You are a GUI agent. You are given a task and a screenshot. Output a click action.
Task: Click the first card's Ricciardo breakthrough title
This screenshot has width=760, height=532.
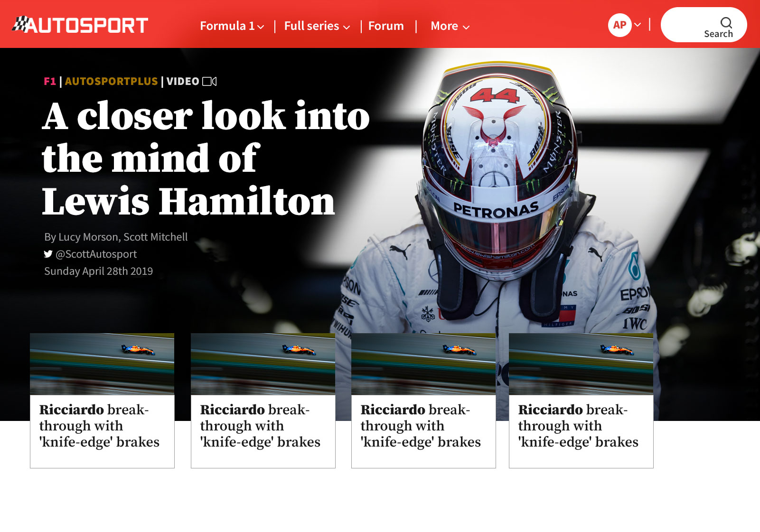coord(99,426)
